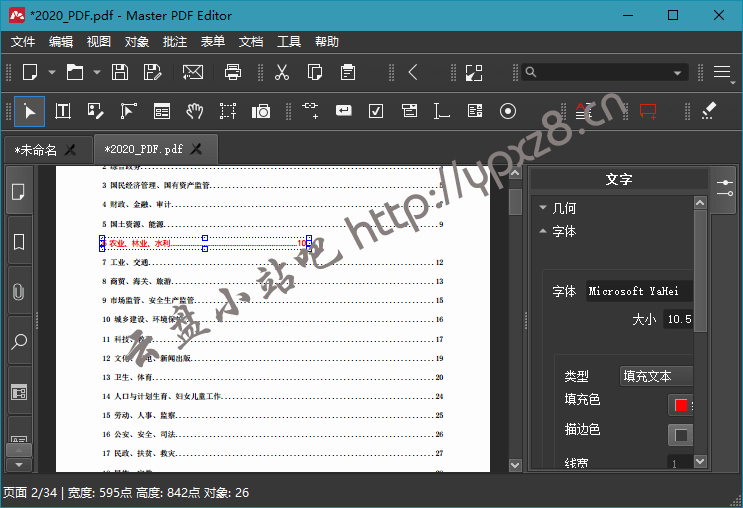
Task: Take a snapshot with camera tool
Action: point(261,111)
